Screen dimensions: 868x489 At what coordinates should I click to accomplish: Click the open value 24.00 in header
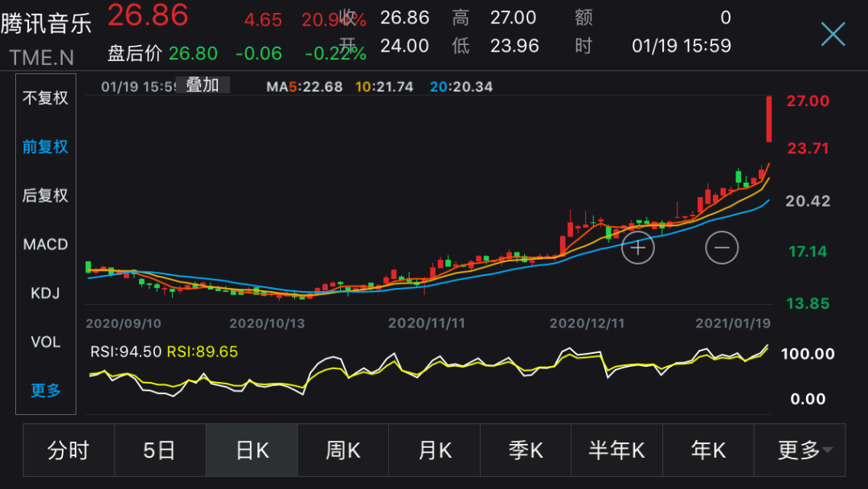[404, 46]
